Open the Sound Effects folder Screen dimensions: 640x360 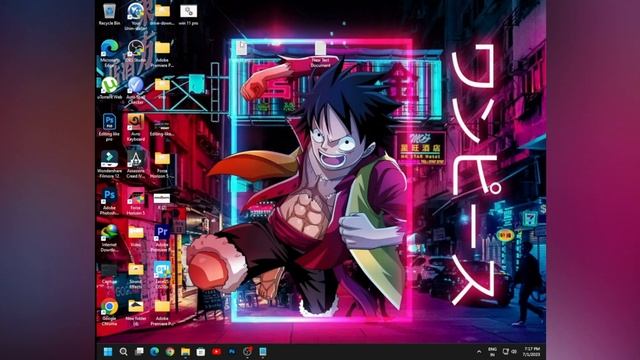(x=136, y=275)
